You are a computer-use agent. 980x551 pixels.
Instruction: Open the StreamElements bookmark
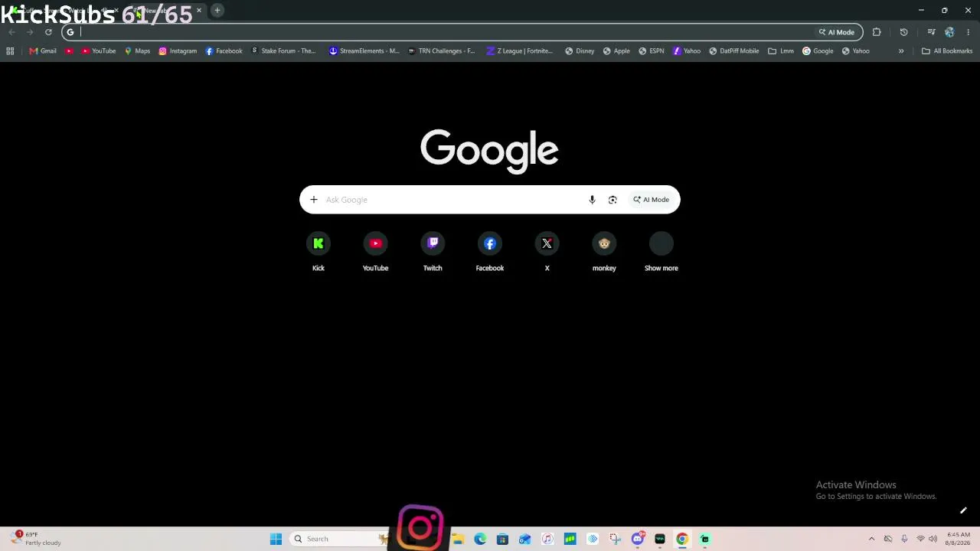point(364,51)
